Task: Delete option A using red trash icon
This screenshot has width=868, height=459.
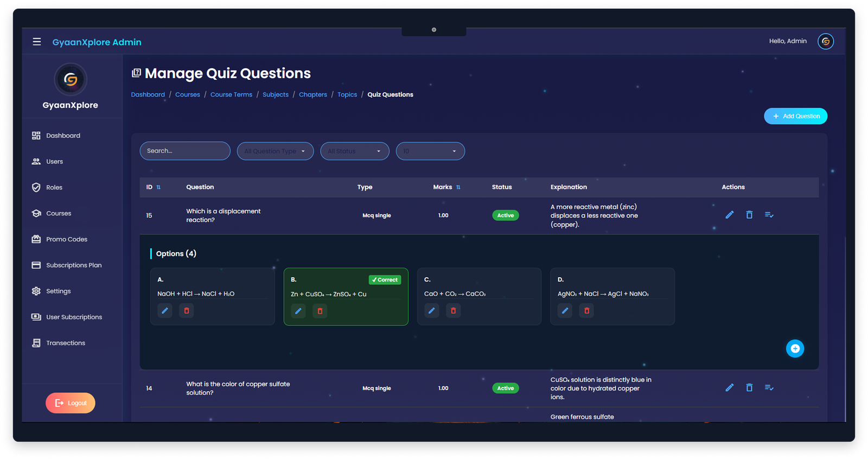Action: tap(187, 311)
